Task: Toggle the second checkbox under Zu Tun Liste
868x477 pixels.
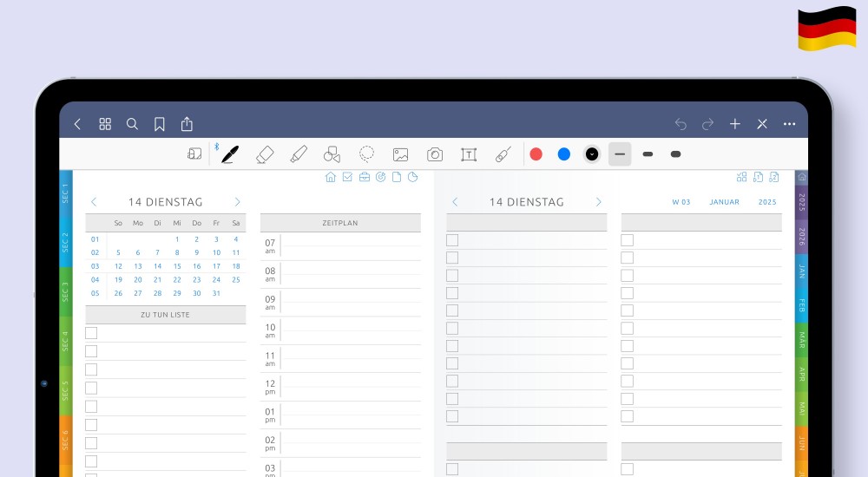Action: (91, 351)
